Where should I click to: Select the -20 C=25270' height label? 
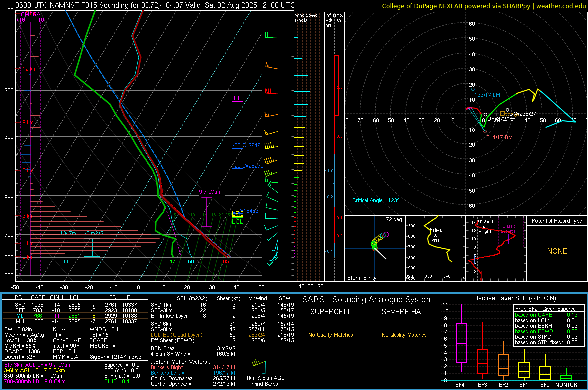tap(248, 166)
